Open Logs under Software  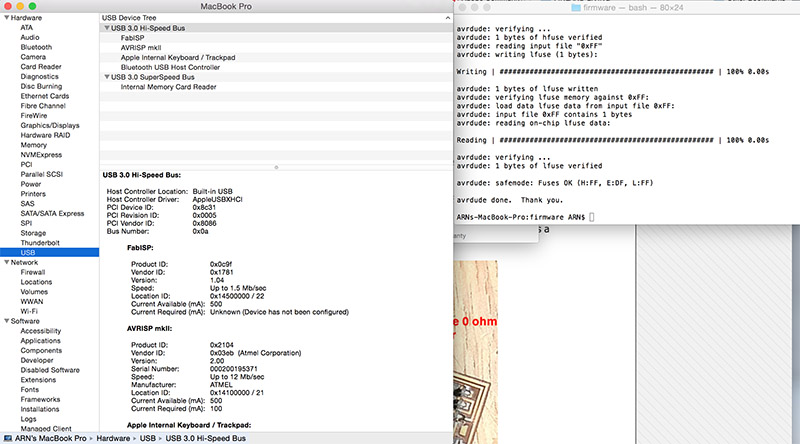pos(29,419)
